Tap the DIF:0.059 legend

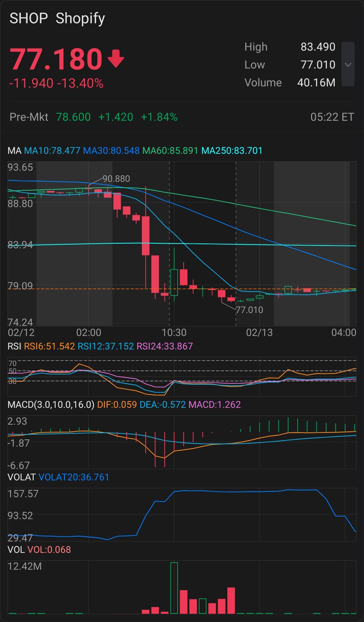tap(117, 405)
